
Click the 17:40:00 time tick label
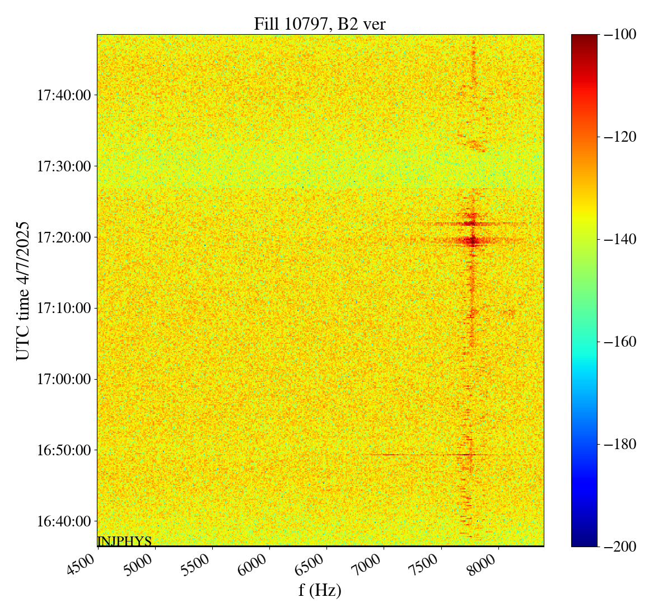(x=64, y=95)
